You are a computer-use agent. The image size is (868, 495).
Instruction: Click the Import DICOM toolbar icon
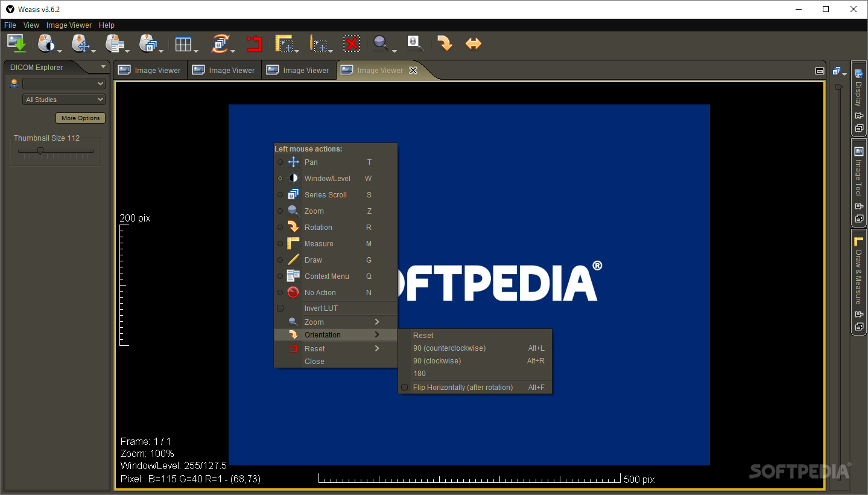tap(16, 43)
